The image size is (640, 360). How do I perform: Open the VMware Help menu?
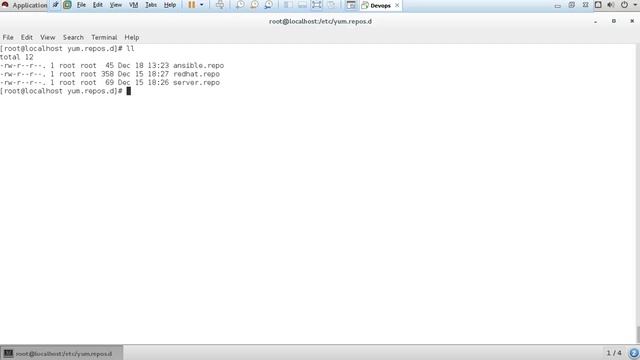170,5
